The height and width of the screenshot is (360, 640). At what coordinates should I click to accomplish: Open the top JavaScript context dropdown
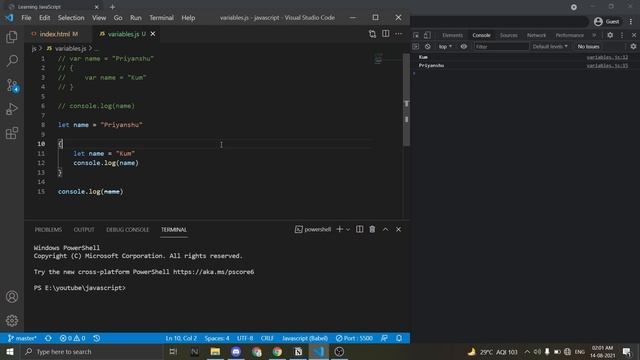tap(445, 47)
